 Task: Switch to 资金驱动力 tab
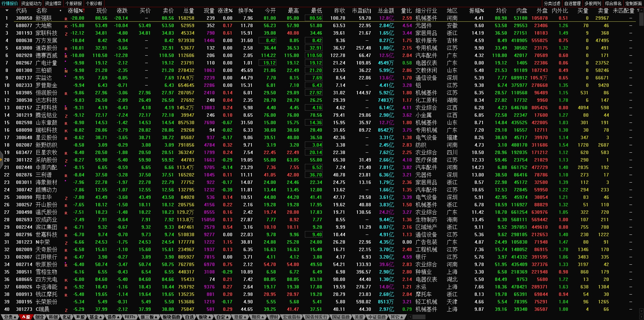(x=31, y=3)
